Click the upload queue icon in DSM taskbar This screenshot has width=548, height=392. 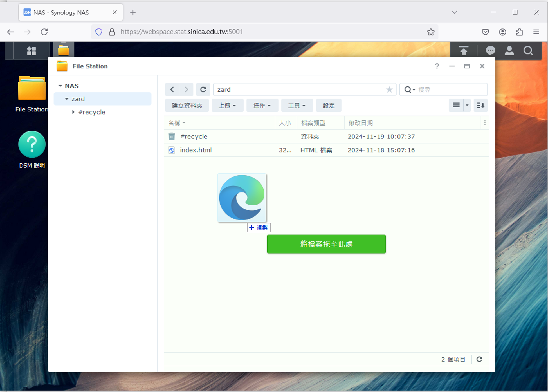pos(464,51)
